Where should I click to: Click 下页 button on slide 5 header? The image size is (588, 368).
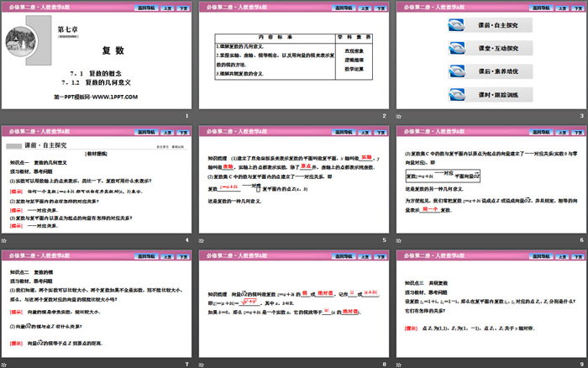point(381,132)
